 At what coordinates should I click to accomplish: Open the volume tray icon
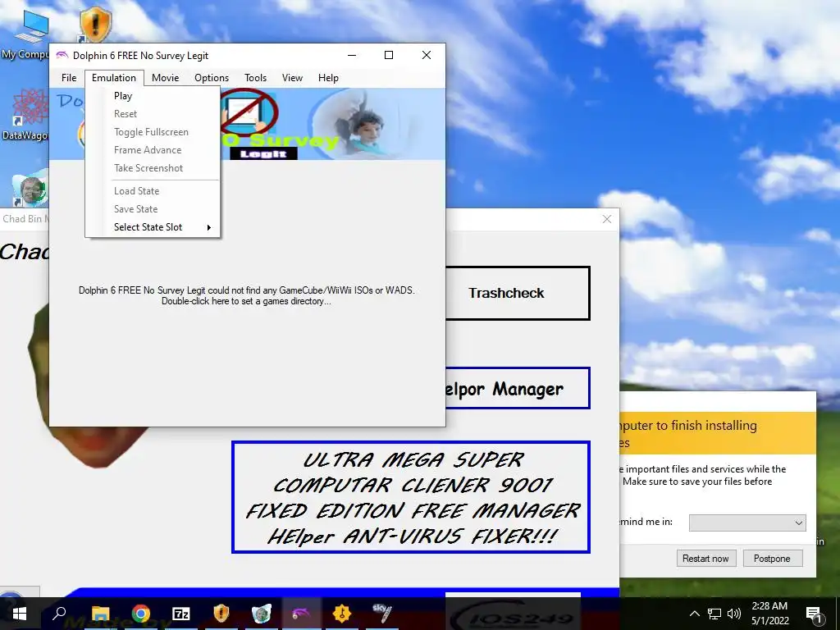(734, 614)
